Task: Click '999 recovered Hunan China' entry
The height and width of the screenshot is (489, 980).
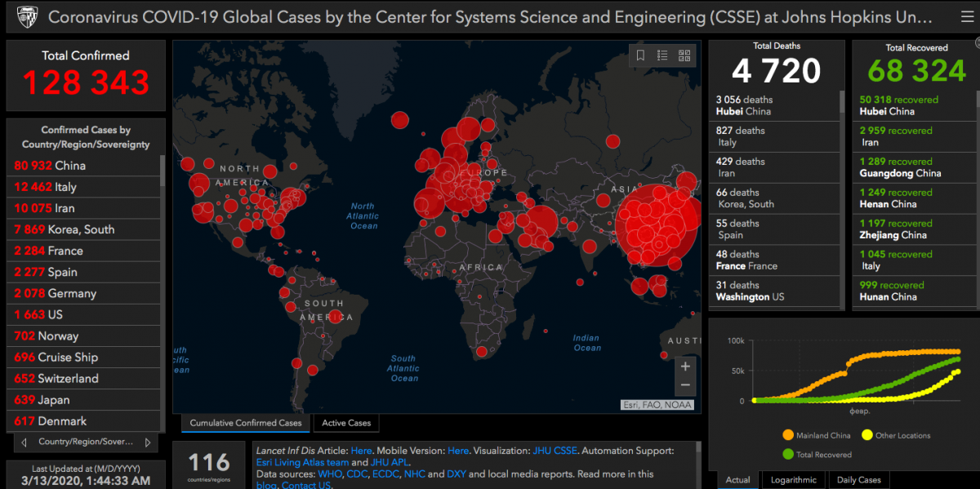Action: [x=915, y=291]
